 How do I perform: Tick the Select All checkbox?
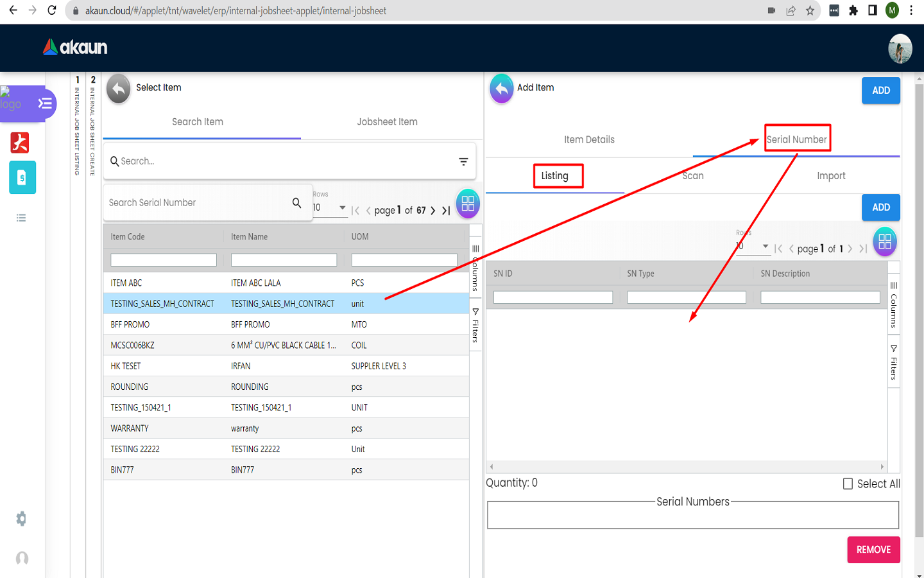pyautogui.click(x=848, y=484)
